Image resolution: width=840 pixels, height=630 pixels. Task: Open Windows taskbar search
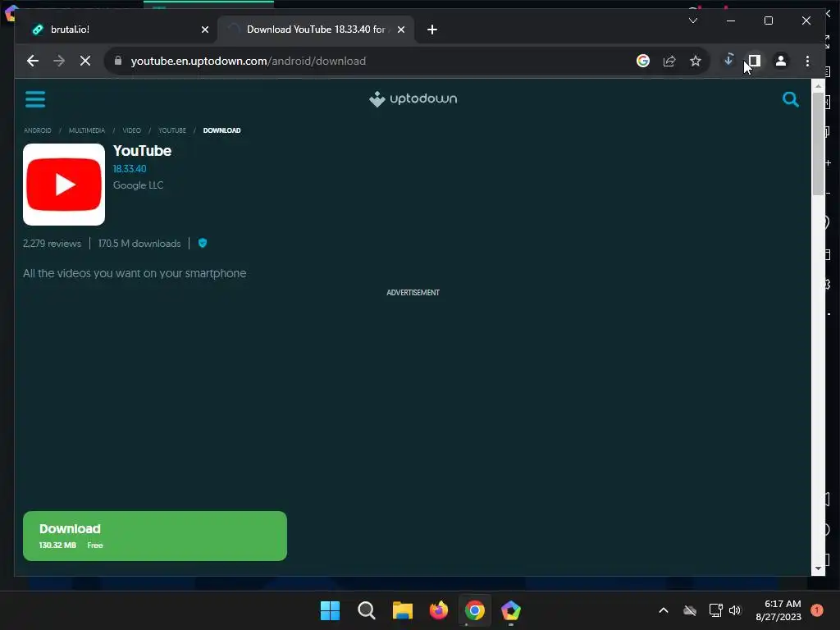click(367, 610)
